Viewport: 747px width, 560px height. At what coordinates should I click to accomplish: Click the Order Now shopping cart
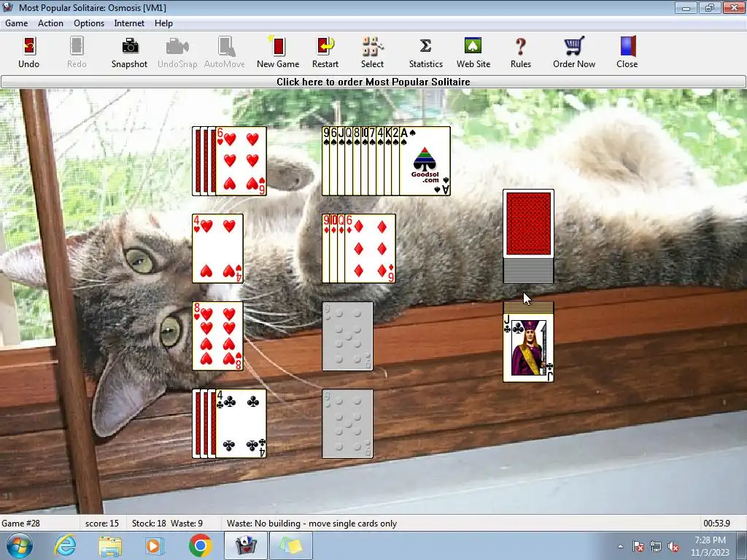coord(574,52)
